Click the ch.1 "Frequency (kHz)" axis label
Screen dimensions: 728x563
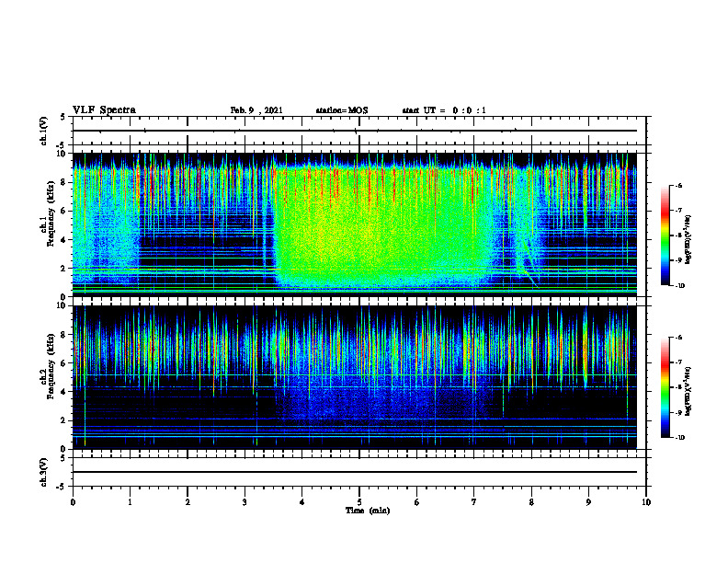51,213
